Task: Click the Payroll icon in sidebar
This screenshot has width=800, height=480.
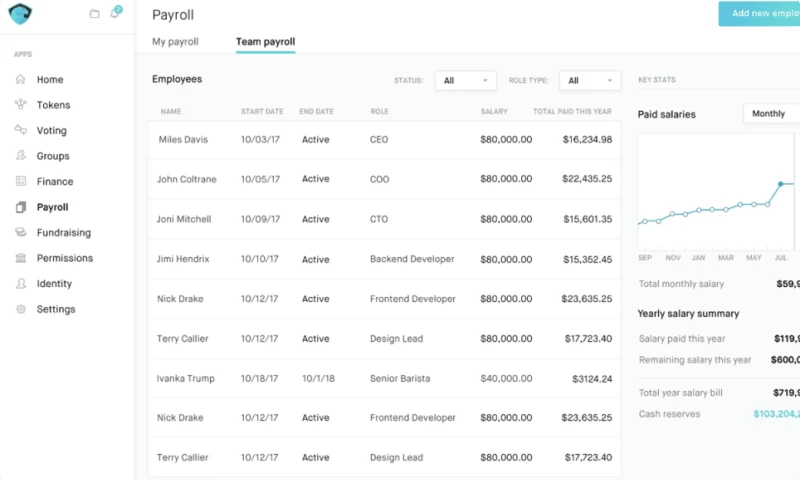Action: click(20, 207)
